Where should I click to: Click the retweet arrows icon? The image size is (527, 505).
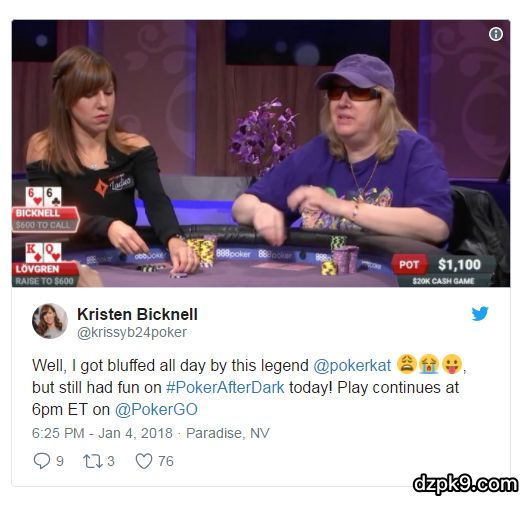tap(93, 461)
